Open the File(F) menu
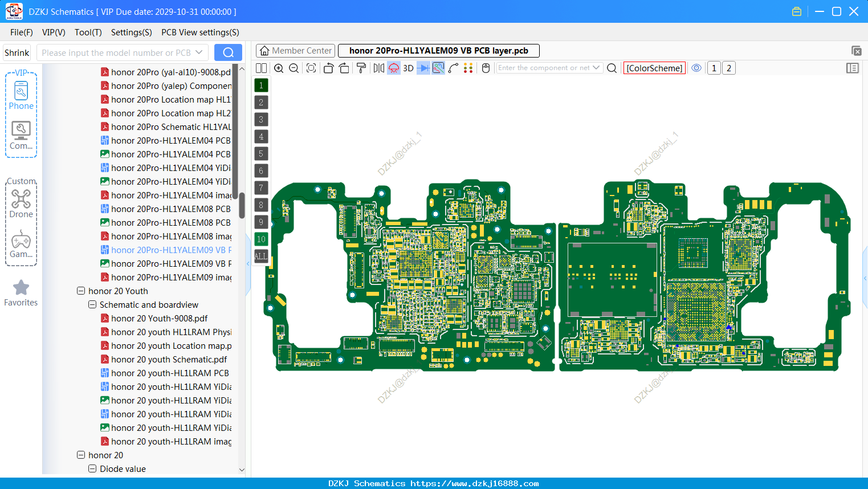This screenshot has height=489, width=868. tap(22, 32)
